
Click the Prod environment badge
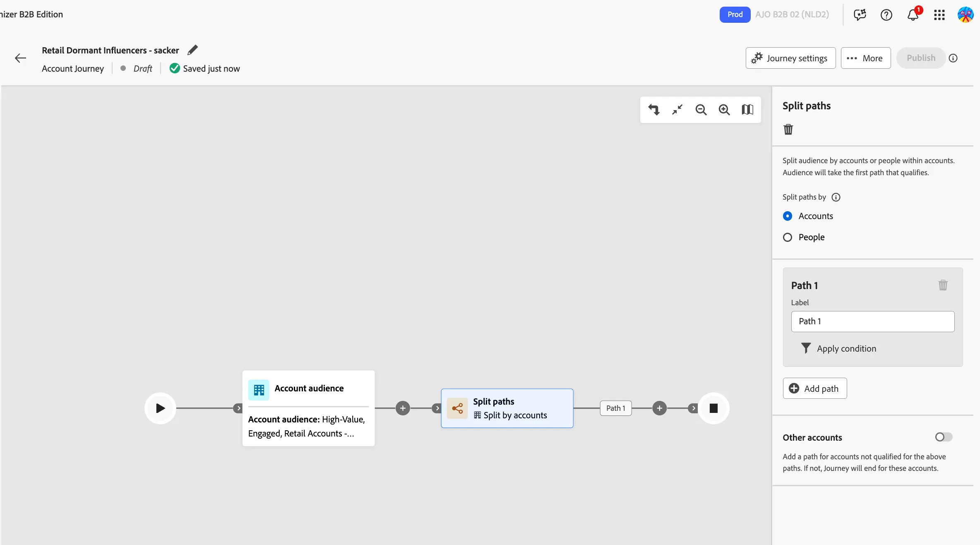click(735, 14)
